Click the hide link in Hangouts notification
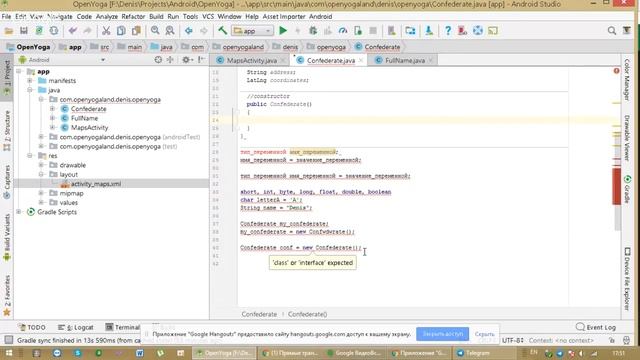This screenshot has width=640, height=360. pyautogui.click(x=484, y=334)
